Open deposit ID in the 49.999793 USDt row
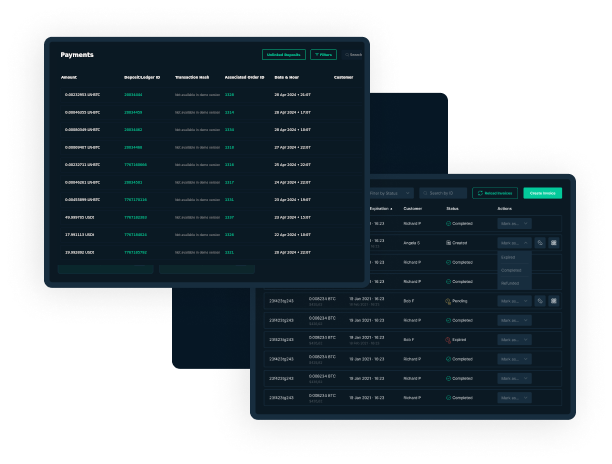Viewport: 612px width, 464px height. pos(135,217)
